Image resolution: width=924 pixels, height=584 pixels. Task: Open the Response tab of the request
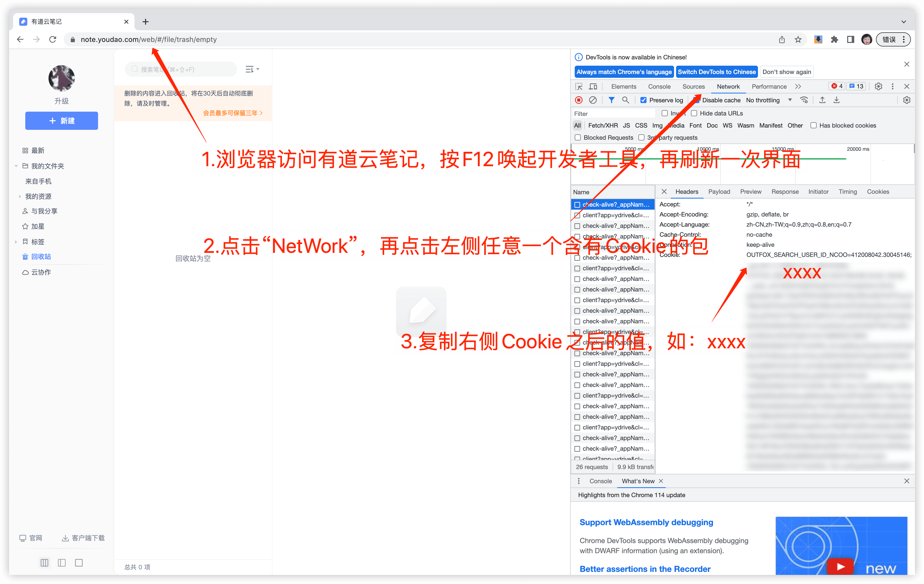(x=785, y=192)
